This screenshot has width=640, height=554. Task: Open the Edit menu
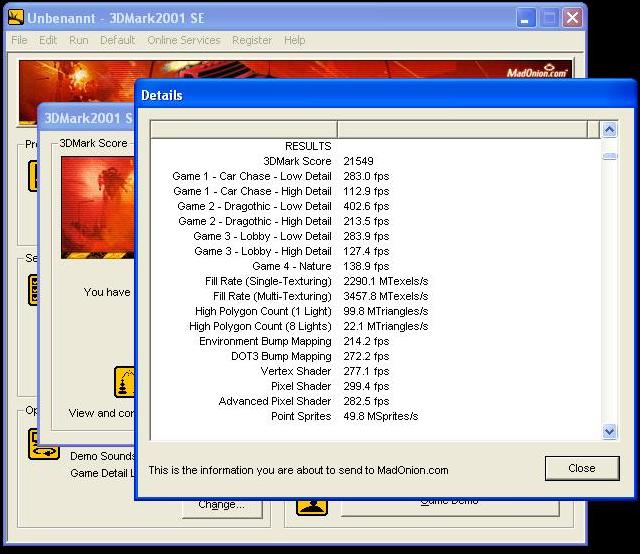(x=48, y=40)
